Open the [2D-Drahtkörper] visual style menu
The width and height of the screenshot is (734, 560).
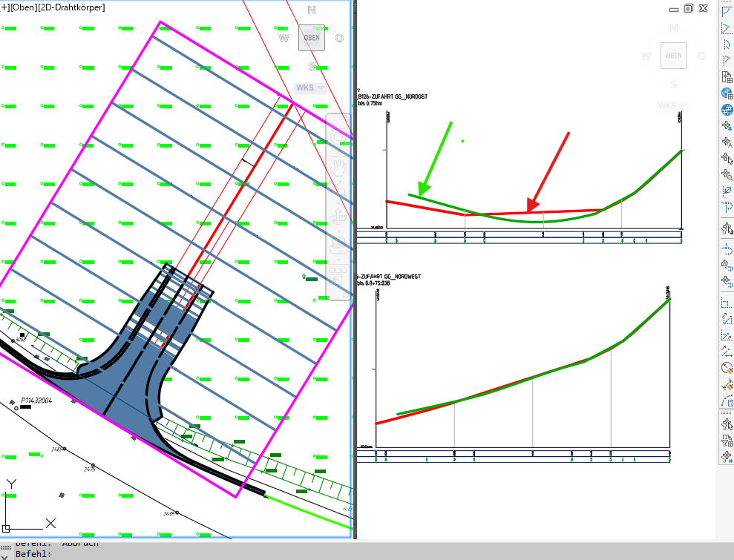[x=71, y=7]
